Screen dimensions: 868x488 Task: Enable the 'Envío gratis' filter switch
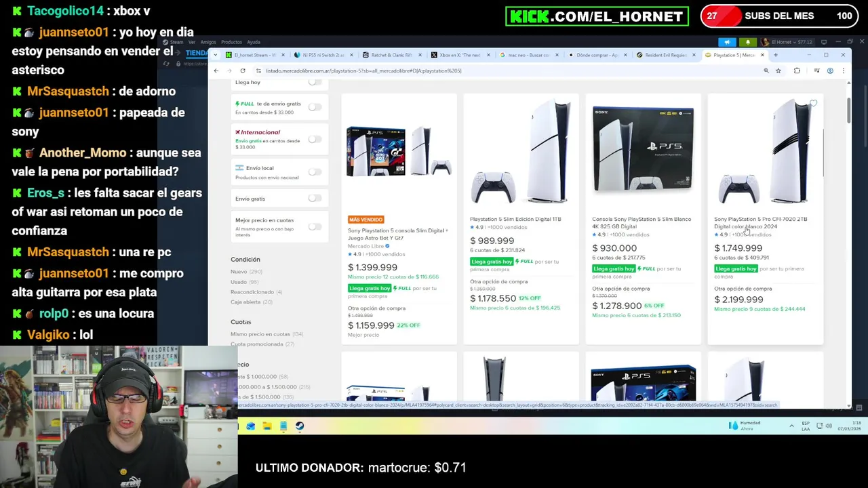[315, 199]
